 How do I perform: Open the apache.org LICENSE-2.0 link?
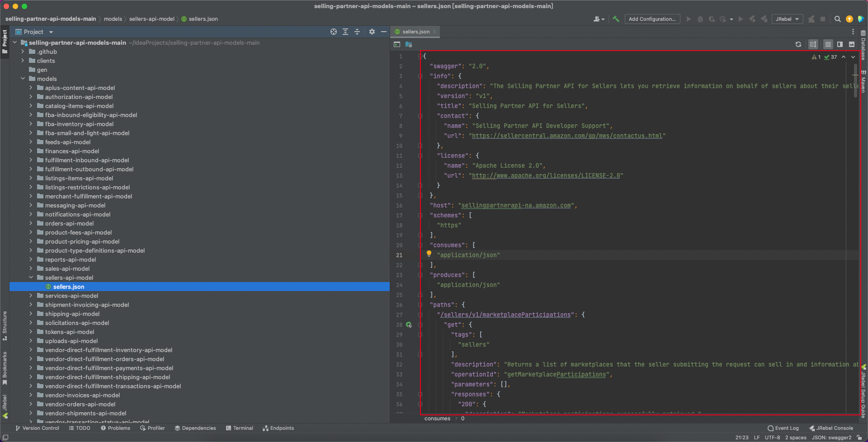coord(546,175)
